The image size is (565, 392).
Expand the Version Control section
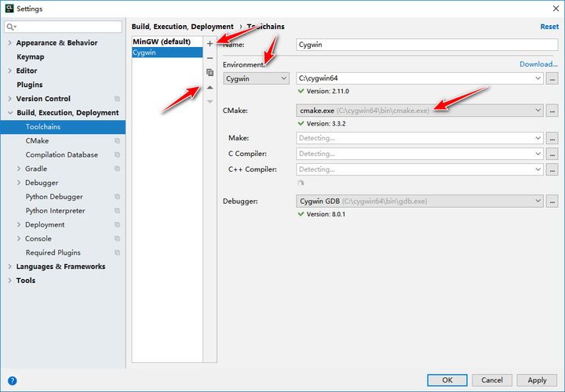coord(9,99)
